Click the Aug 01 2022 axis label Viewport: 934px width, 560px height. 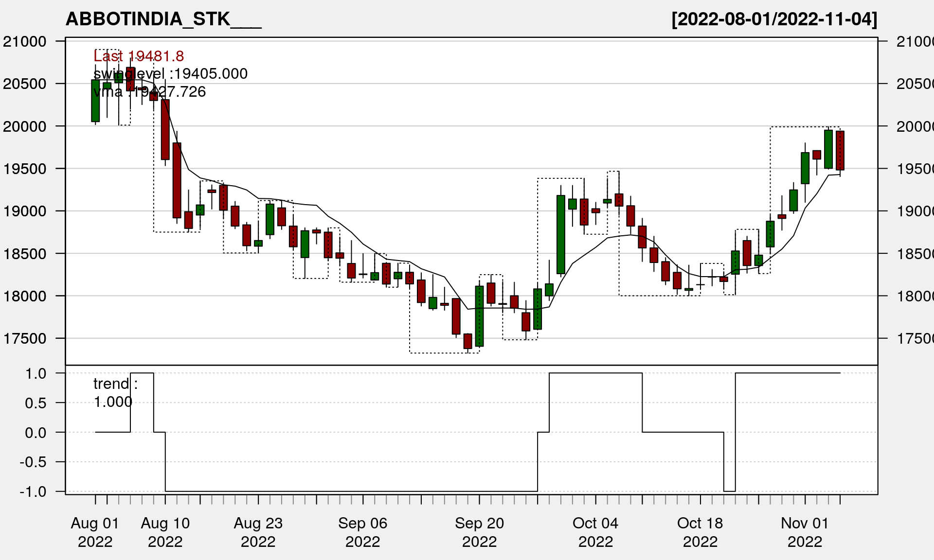point(95,532)
